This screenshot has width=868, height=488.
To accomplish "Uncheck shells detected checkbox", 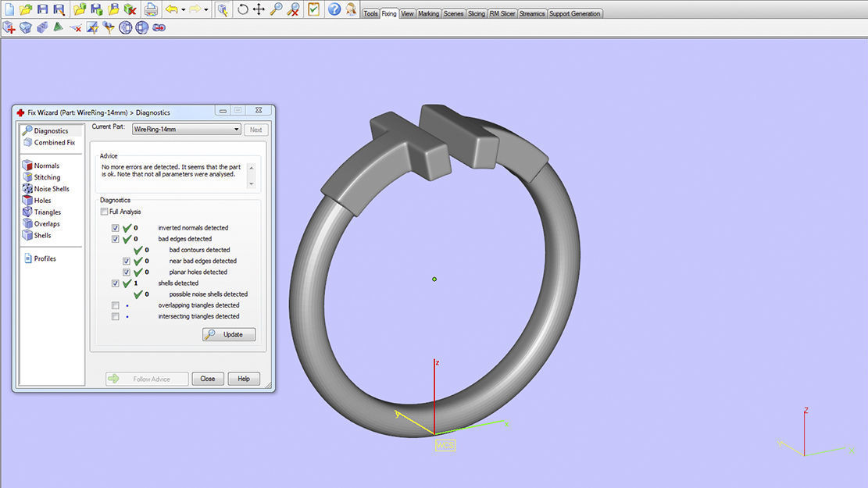I will [x=115, y=283].
